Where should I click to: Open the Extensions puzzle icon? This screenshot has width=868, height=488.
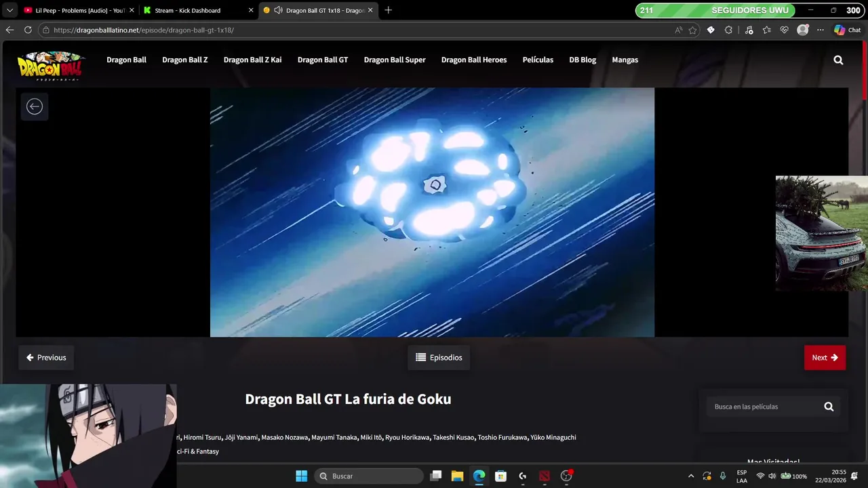point(729,30)
